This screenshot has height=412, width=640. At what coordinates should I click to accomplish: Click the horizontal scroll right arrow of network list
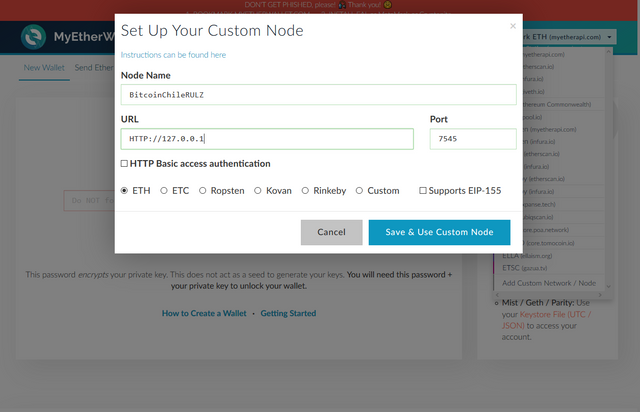(600, 295)
